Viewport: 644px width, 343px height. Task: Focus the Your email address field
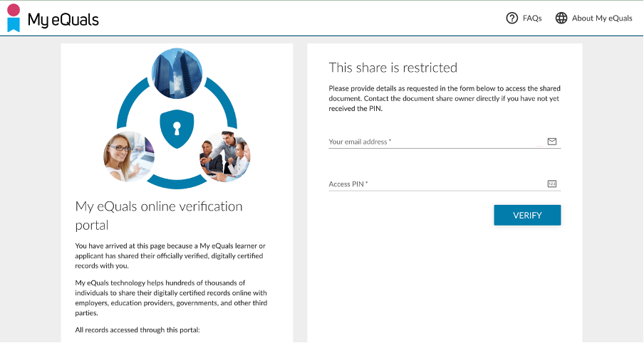pyautogui.click(x=445, y=142)
